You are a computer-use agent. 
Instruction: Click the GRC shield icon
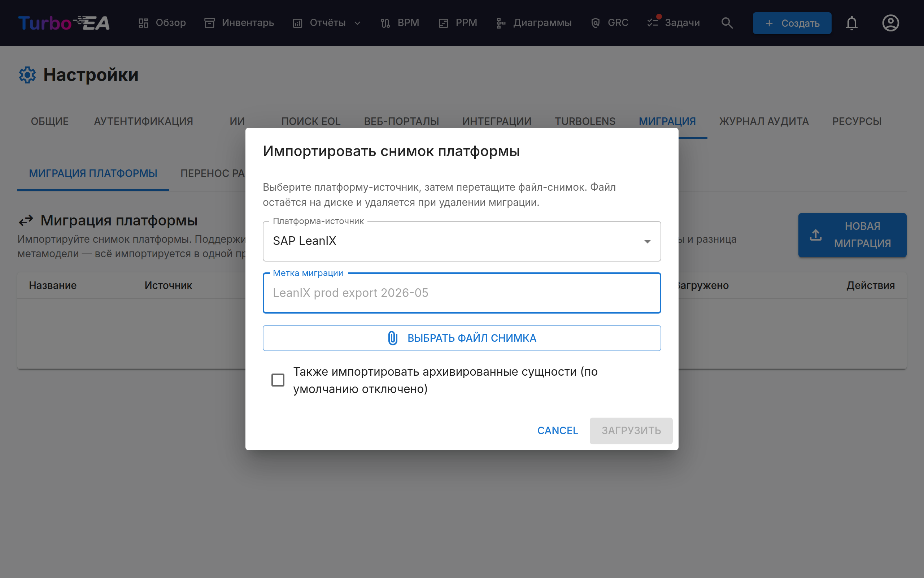[x=595, y=23]
